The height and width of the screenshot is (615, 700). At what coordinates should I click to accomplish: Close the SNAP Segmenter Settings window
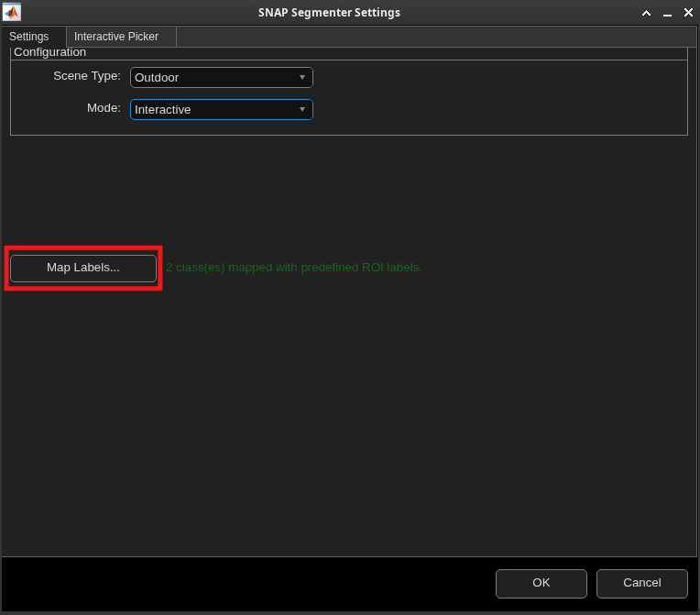point(688,13)
